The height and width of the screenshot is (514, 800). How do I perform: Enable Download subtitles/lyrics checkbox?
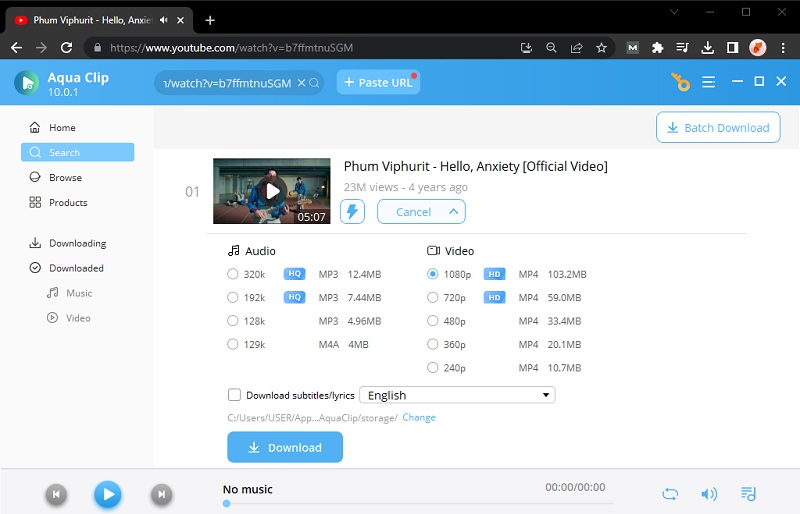(x=234, y=395)
